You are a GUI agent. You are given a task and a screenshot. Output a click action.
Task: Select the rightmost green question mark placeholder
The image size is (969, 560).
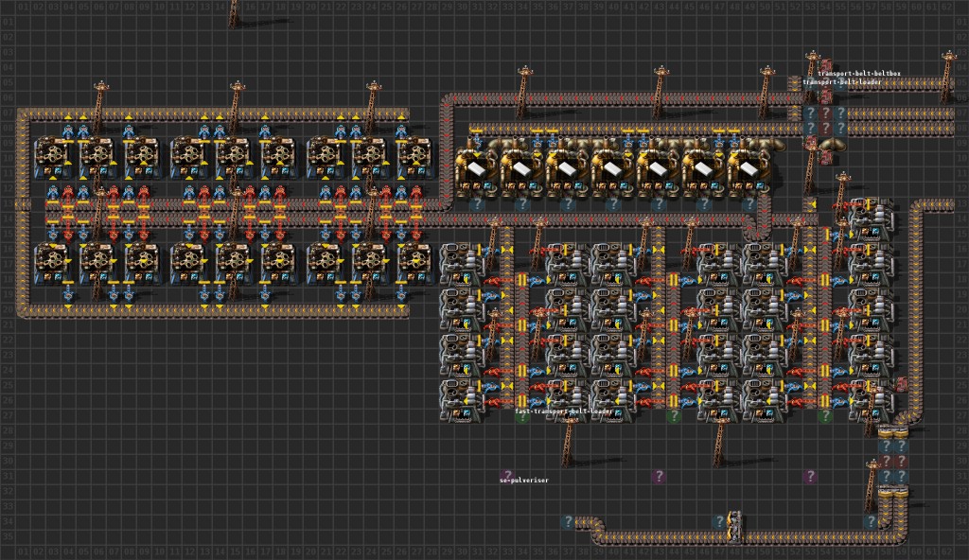pyautogui.click(x=825, y=416)
